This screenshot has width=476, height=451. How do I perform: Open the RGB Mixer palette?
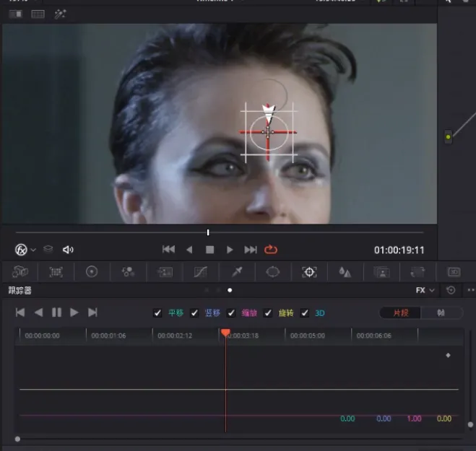[x=128, y=272]
